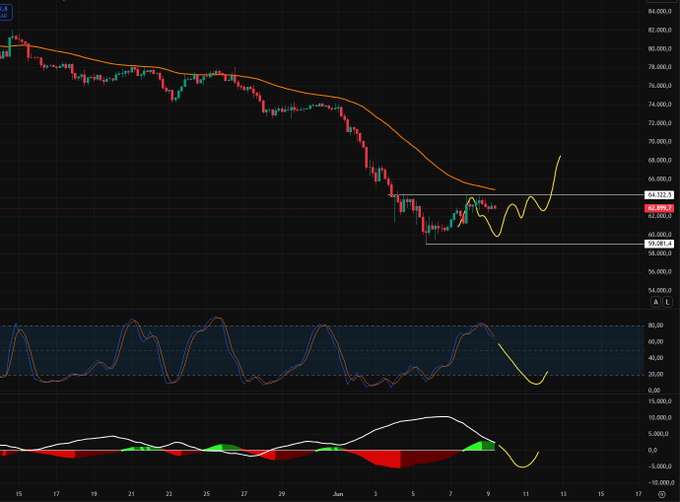The width and height of the screenshot is (680, 502).
Task: Click the 76.000,0 price axis label
Action: pyautogui.click(x=659, y=86)
